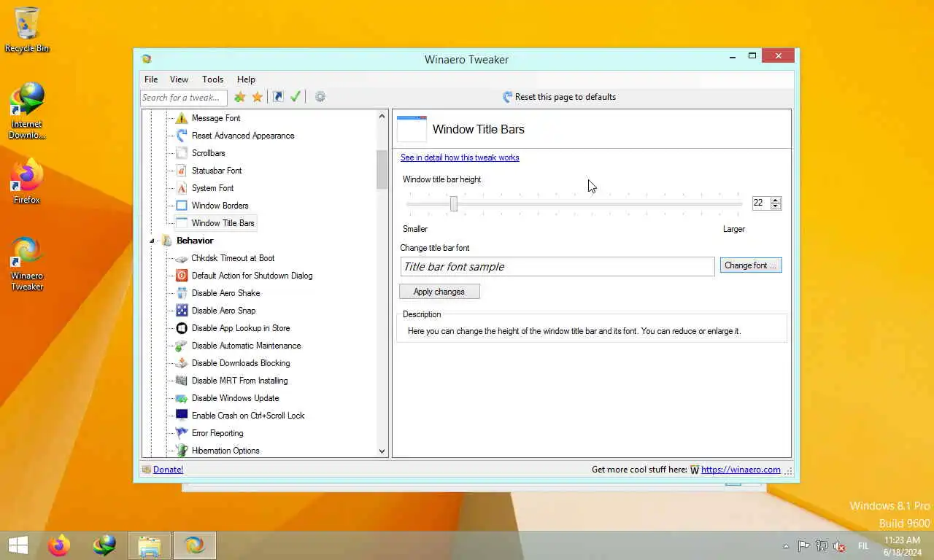Select Disable Windows Update tree item

(235, 398)
